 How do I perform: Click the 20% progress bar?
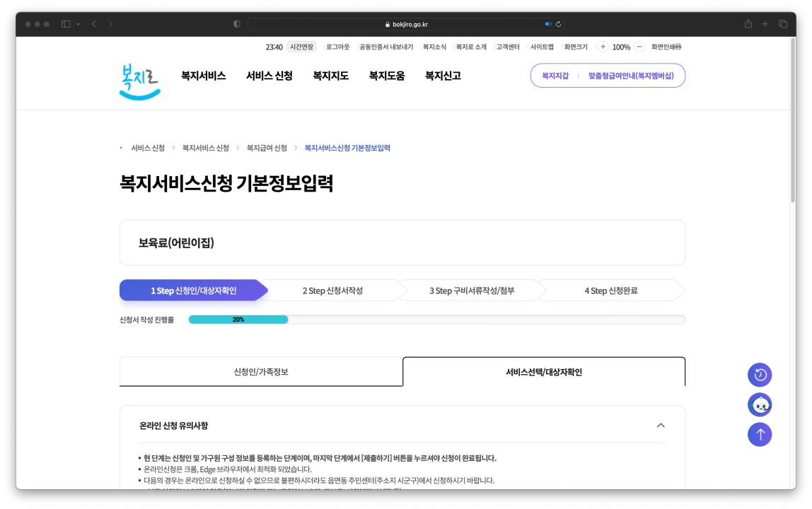(x=238, y=319)
